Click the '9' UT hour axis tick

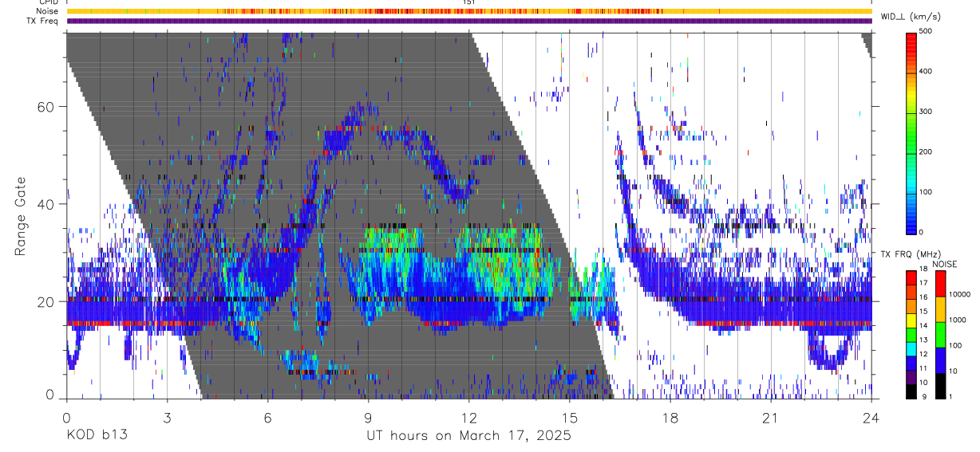click(x=369, y=416)
